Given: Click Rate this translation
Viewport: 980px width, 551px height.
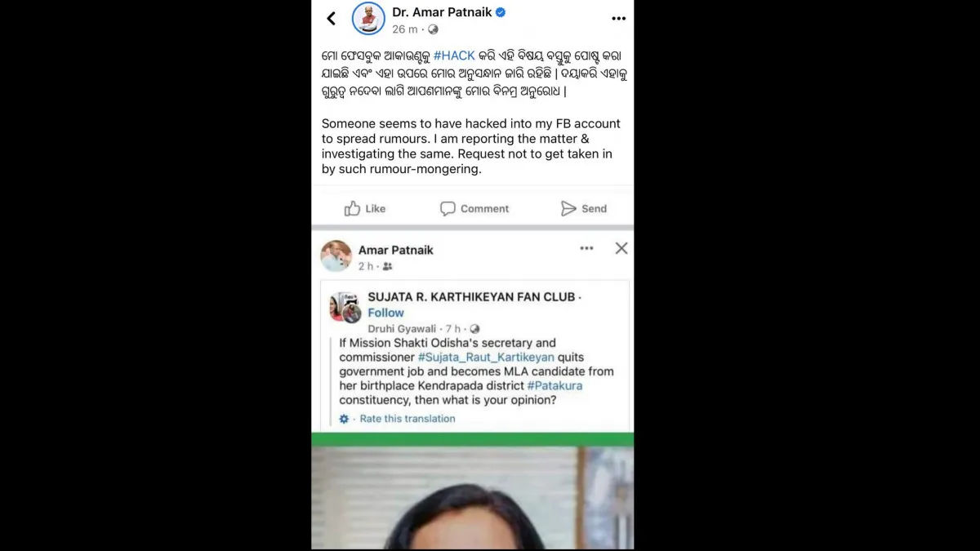Looking at the screenshot, I should pyautogui.click(x=408, y=419).
